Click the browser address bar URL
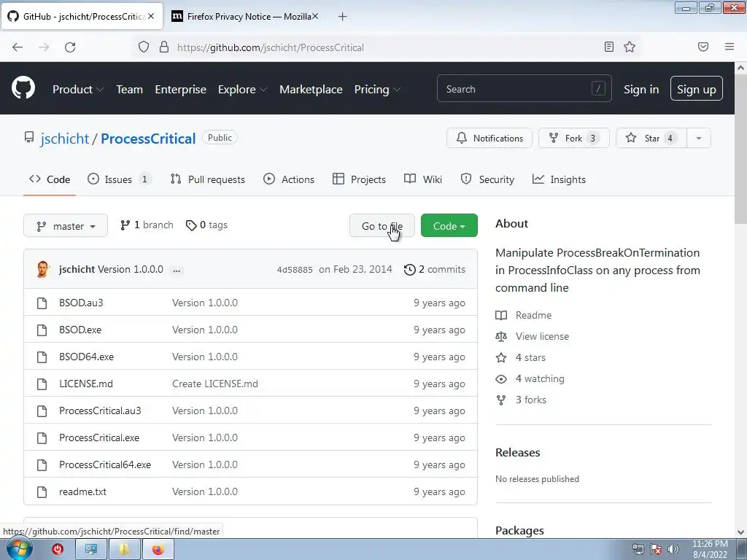This screenshot has height=560, width=747. 270,47
